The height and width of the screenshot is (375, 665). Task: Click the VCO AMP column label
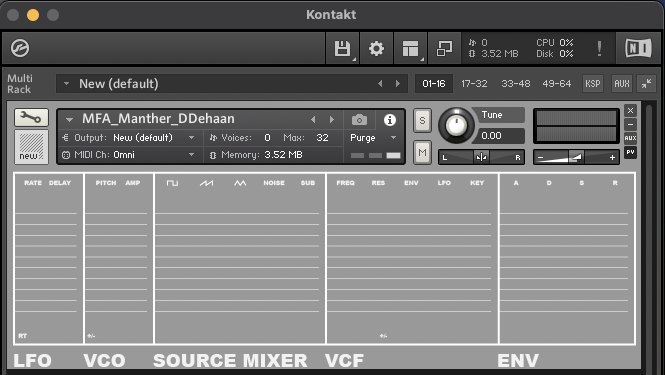pyautogui.click(x=133, y=183)
